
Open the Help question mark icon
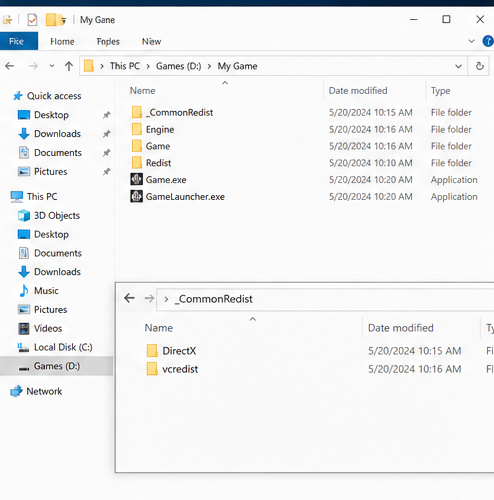pyautogui.click(x=488, y=41)
